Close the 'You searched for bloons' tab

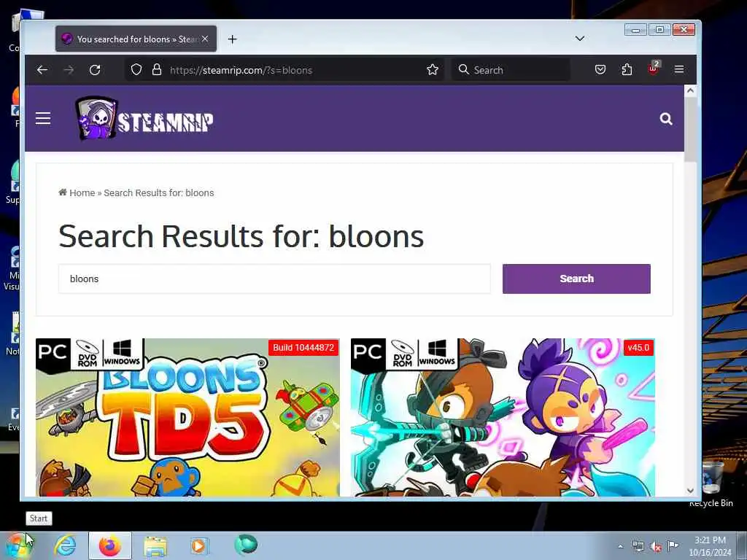[205, 39]
